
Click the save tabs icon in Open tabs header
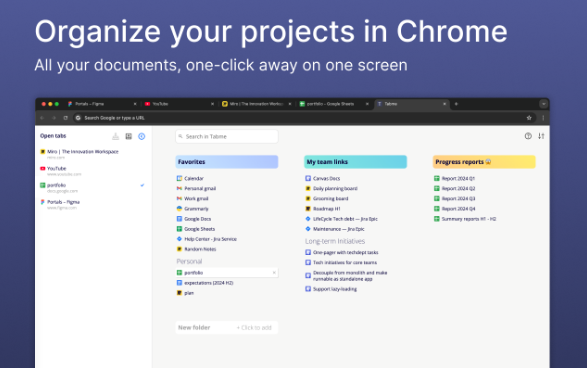pos(116,136)
